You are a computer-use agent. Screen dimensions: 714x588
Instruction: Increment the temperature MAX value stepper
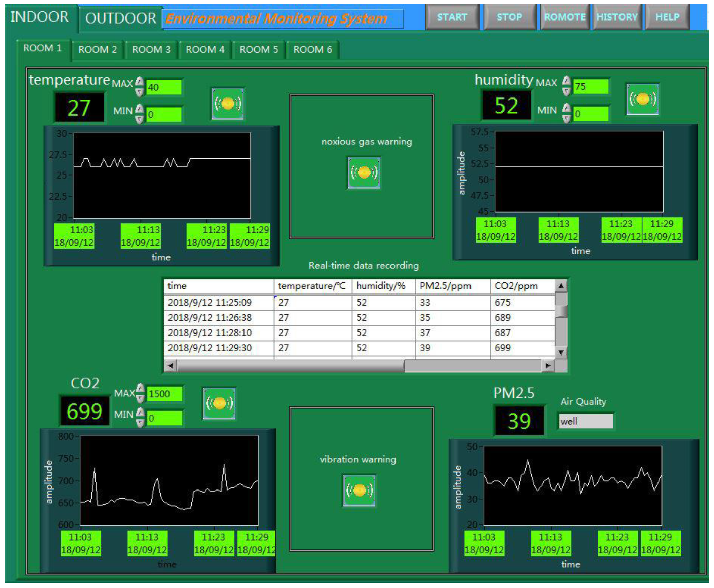tap(139, 82)
